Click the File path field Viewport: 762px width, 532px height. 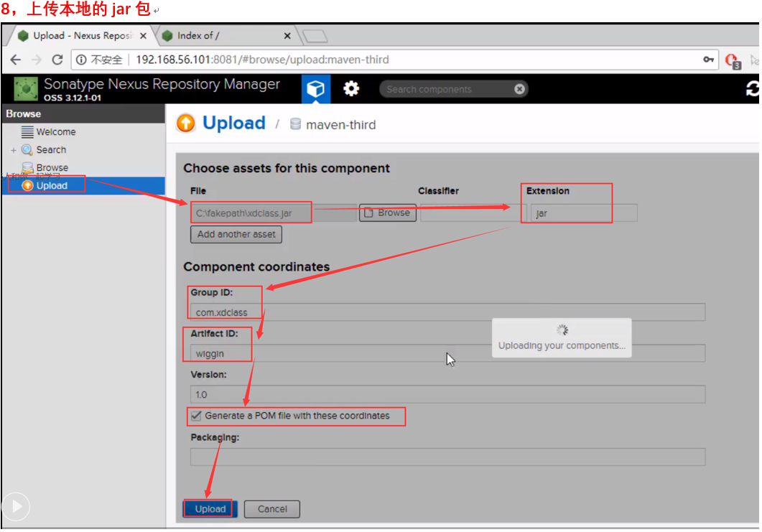coord(274,213)
